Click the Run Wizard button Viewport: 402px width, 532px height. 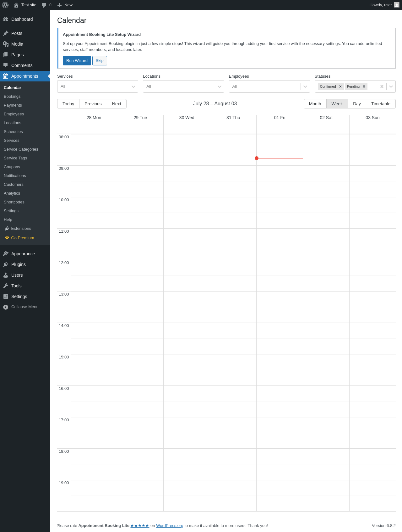pyautogui.click(x=77, y=61)
